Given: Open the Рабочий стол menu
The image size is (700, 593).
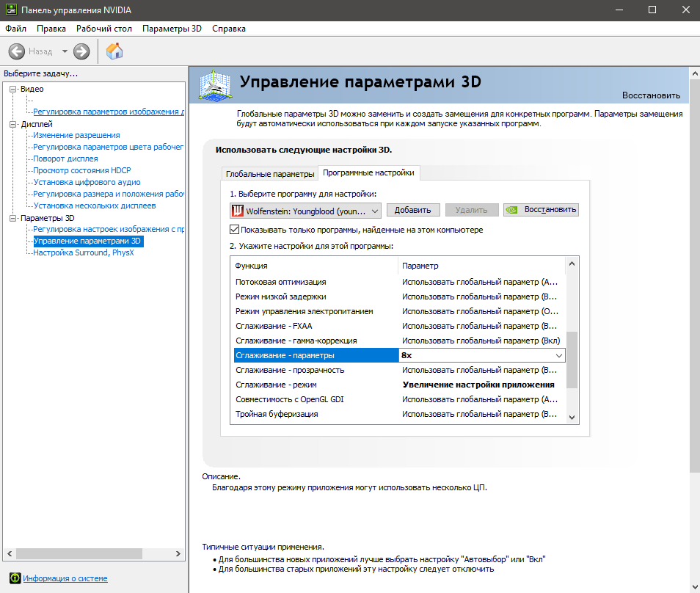Looking at the screenshot, I should 104,29.
